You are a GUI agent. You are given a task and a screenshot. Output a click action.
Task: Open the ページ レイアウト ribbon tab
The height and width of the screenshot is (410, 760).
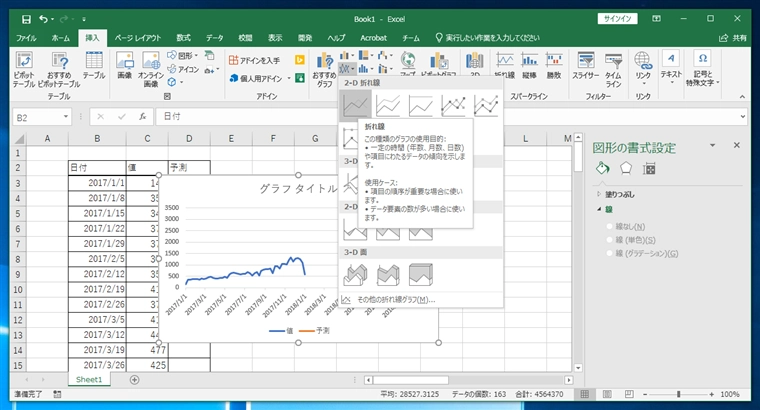(137, 37)
